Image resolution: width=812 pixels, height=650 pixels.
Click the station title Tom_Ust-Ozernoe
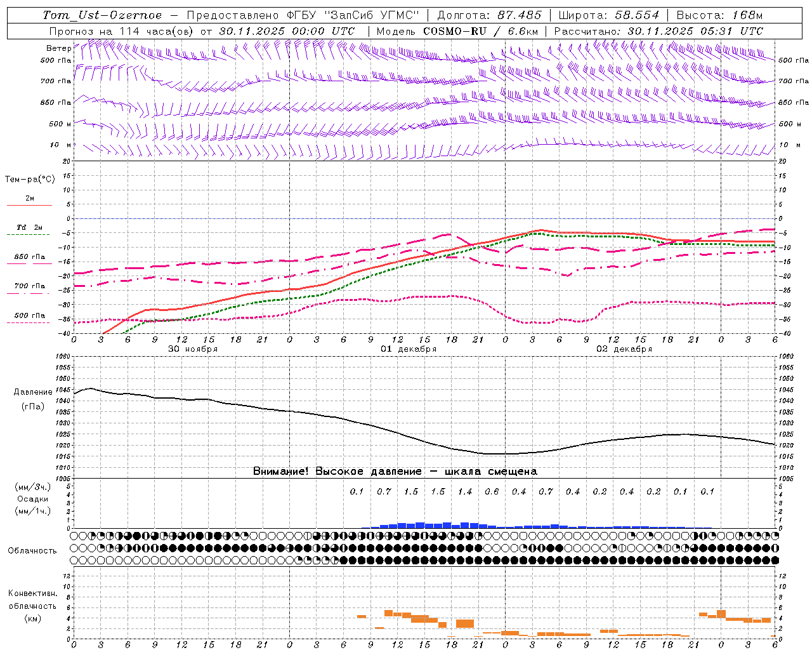(102, 15)
